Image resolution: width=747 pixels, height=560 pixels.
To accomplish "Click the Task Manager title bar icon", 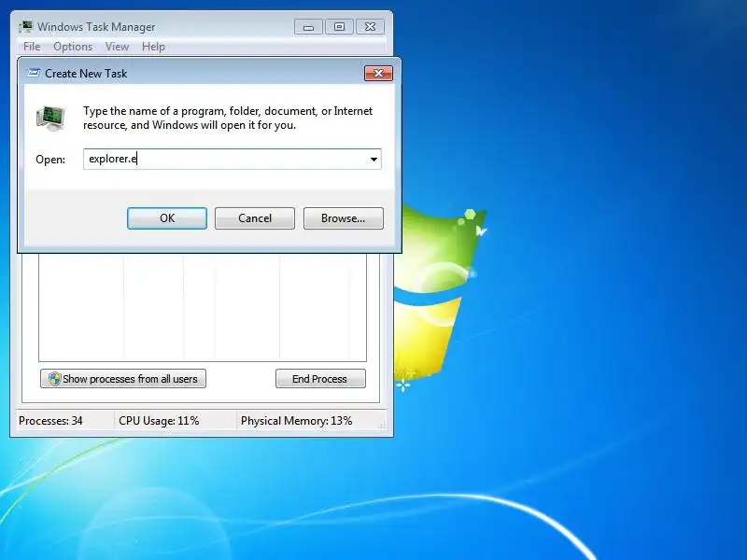I will 26,27.
